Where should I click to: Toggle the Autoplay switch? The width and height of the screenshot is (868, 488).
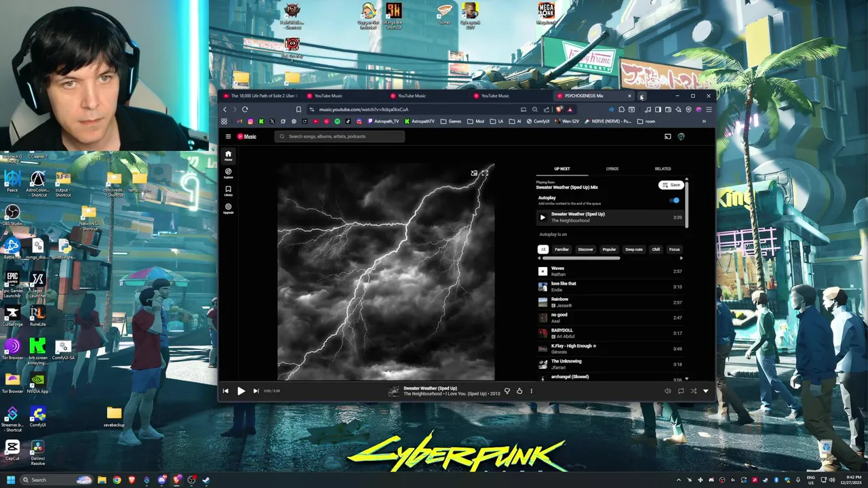(675, 201)
